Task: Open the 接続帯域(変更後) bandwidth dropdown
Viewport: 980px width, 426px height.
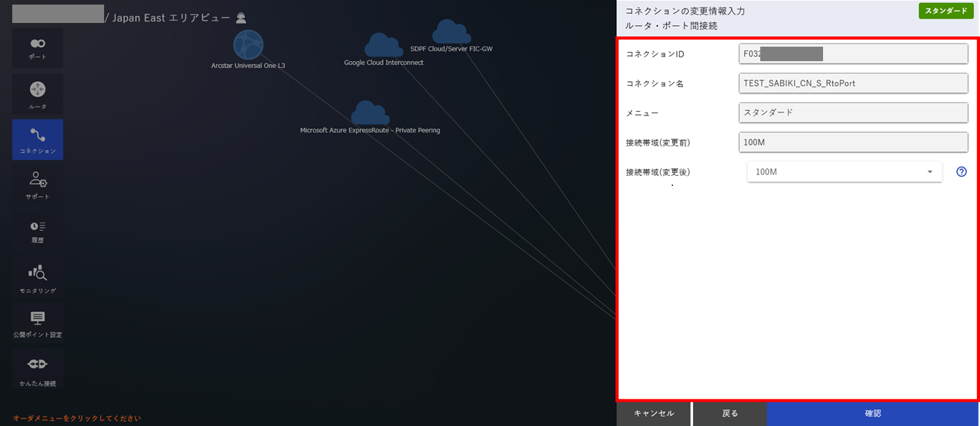Action: (x=844, y=172)
